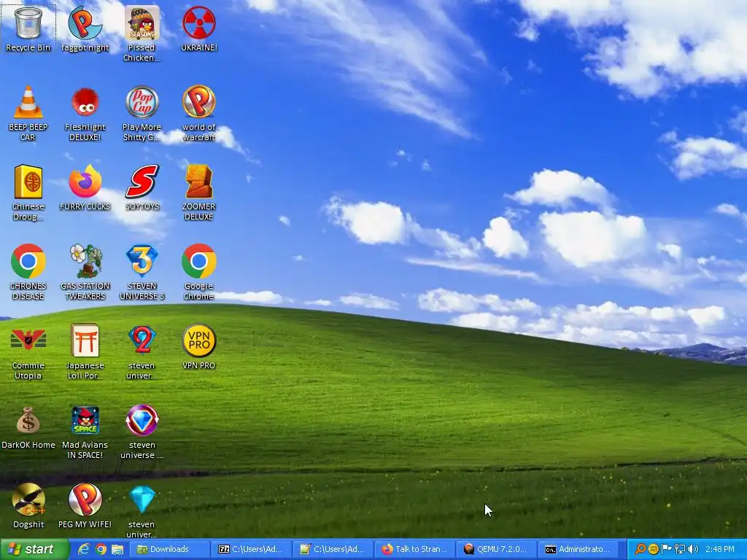Viewport: 747px width, 560px height.
Task: Click the VPN PRO system tray icon
Action: coord(653,549)
